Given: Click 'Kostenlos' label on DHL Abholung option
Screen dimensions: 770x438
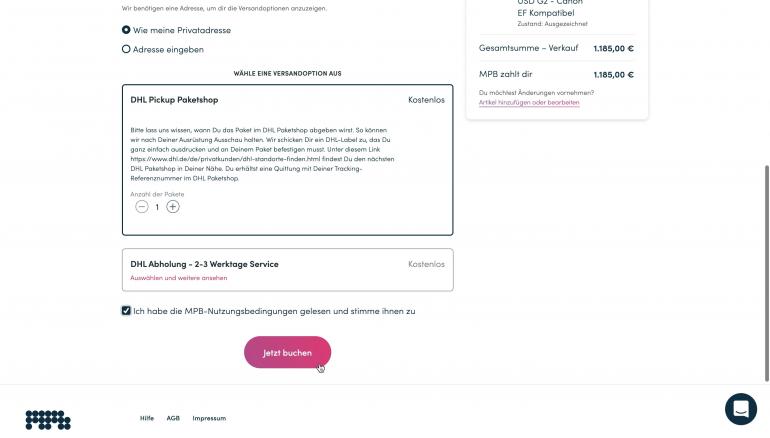Looking at the screenshot, I should click(x=426, y=264).
